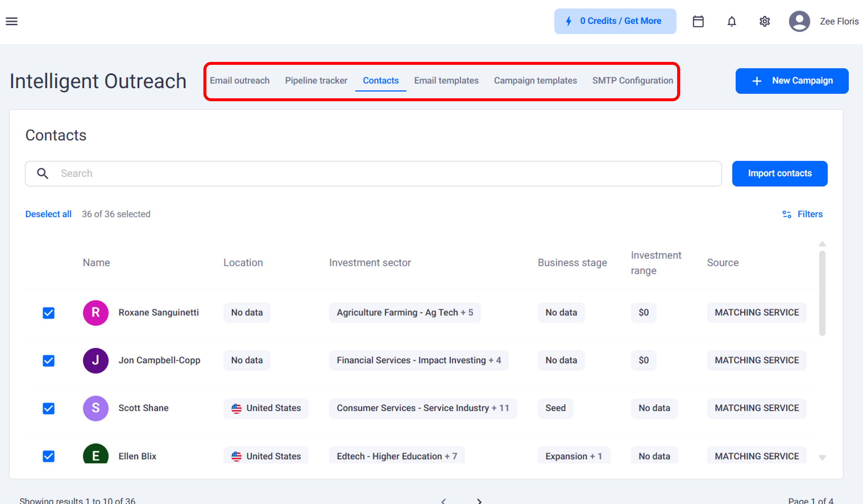This screenshot has width=863, height=504.
Task: Open the hamburger menu
Action: (x=12, y=21)
